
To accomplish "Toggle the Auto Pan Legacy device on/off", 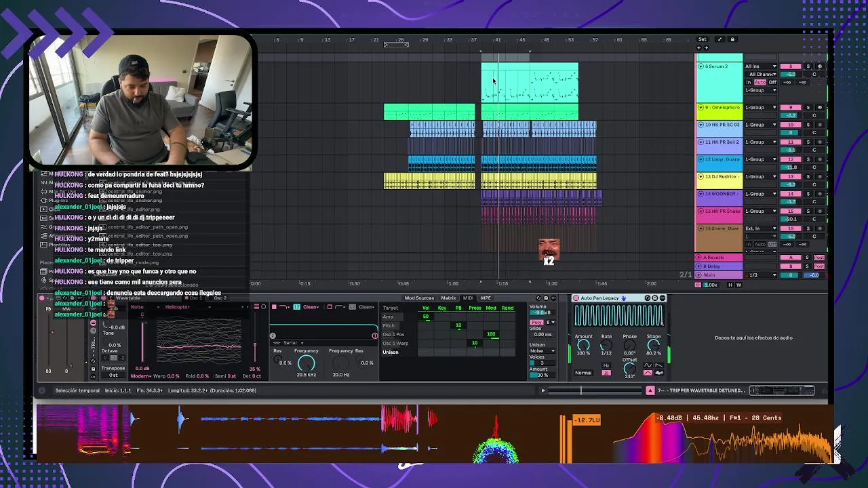I will pos(576,298).
